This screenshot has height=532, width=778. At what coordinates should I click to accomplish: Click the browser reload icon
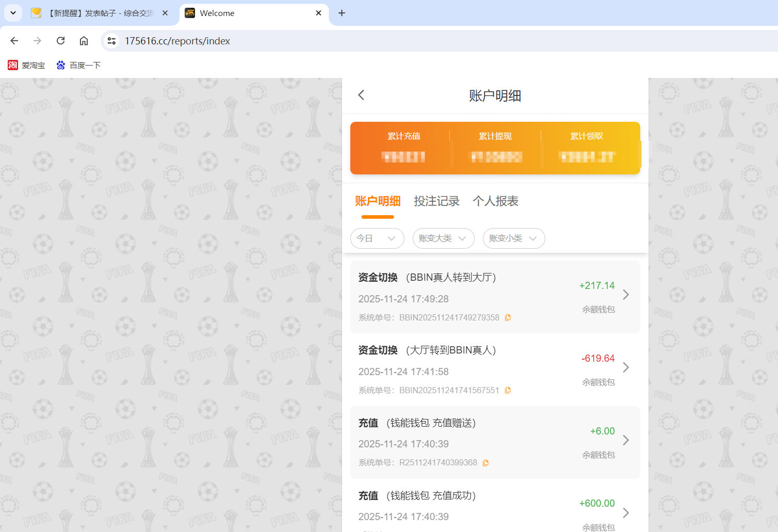coord(60,41)
